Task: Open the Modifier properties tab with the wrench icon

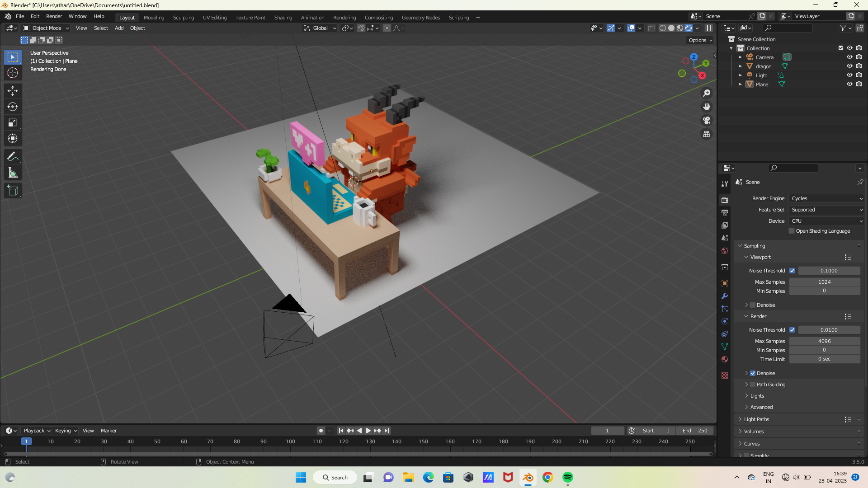Action: tap(724, 296)
